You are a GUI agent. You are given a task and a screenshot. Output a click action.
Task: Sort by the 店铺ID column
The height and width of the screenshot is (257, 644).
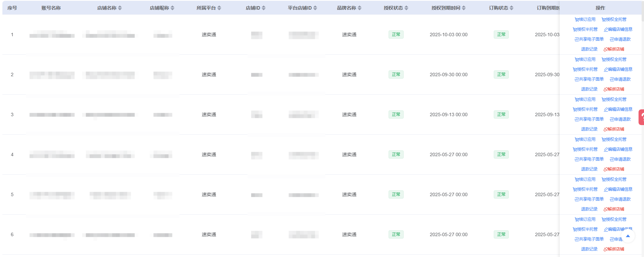pos(264,8)
